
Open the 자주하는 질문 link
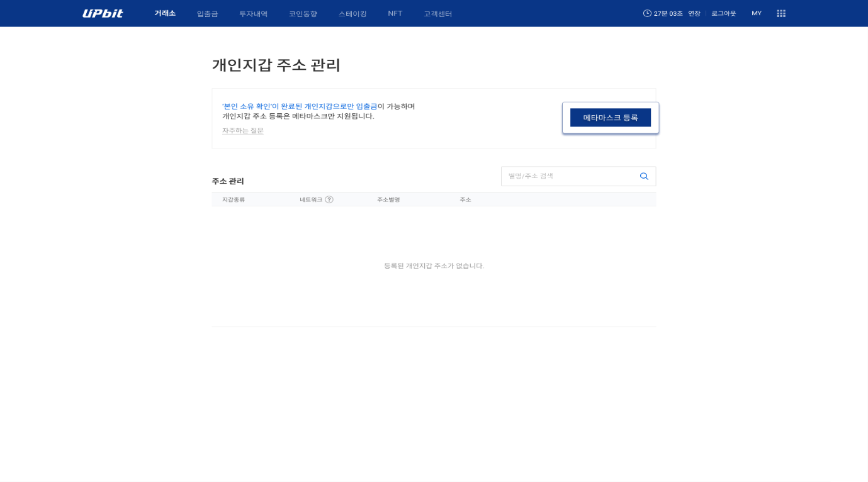click(243, 131)
